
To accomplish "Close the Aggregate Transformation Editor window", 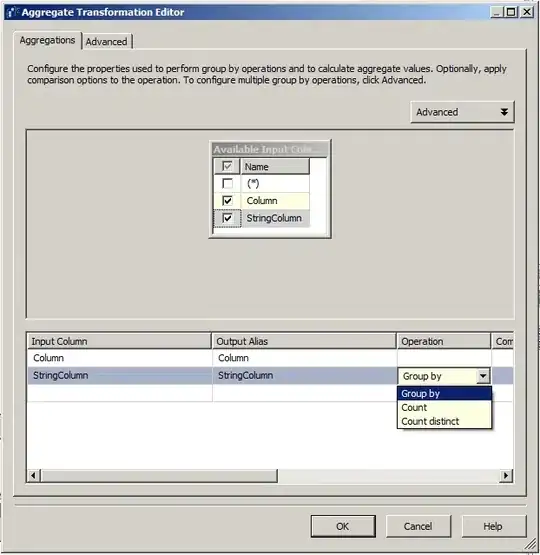I will pos(527,12).
